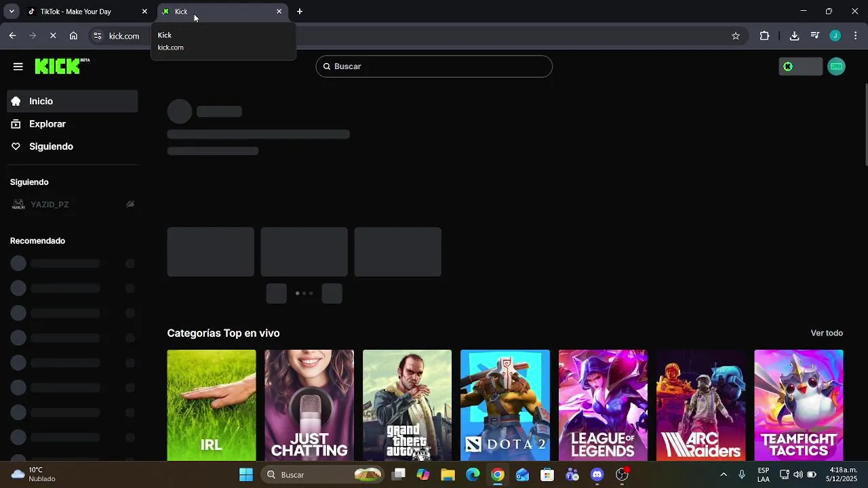
Task: Click the Kick coin balance button
Action: tap(800, 66)
